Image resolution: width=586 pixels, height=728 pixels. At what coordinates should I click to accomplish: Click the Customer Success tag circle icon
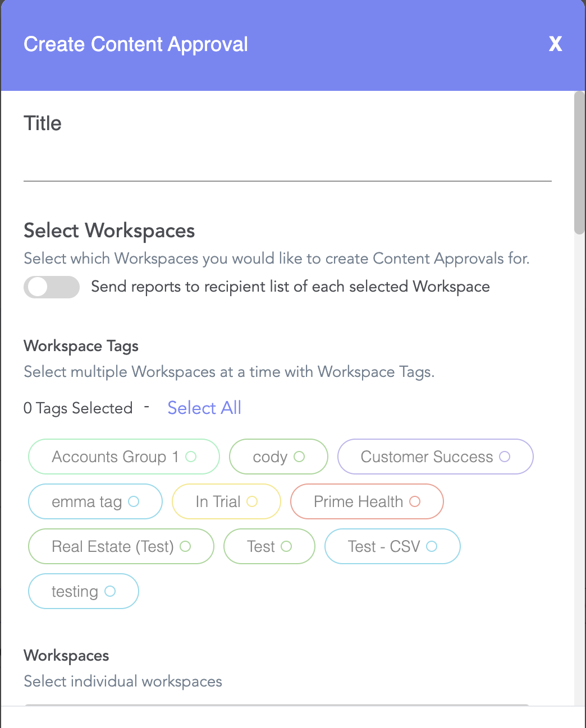tap(505, 457)
